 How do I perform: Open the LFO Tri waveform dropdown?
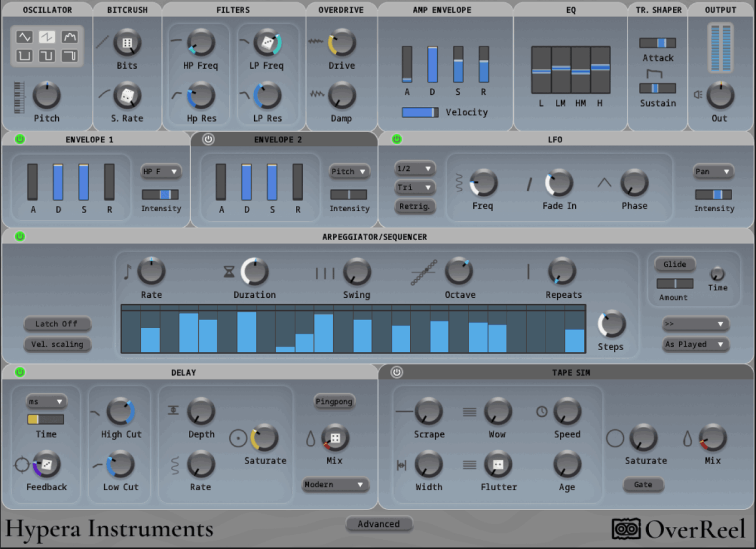coord(414,187)
